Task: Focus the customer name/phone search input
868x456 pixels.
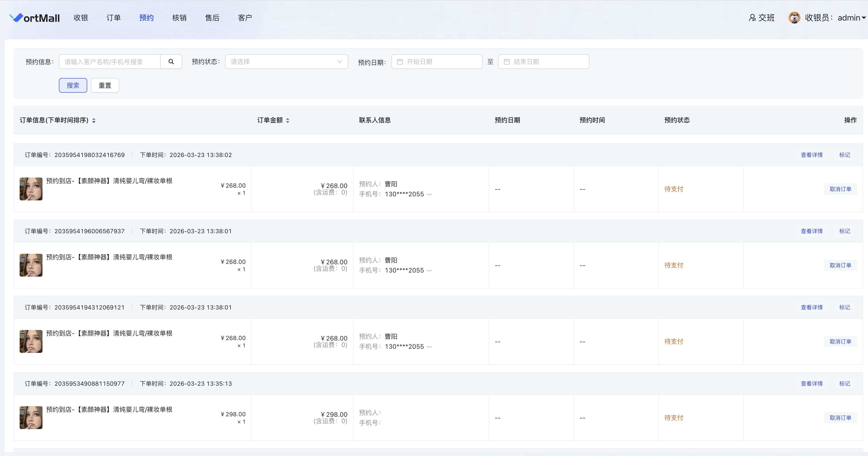Action: (110, 62)
